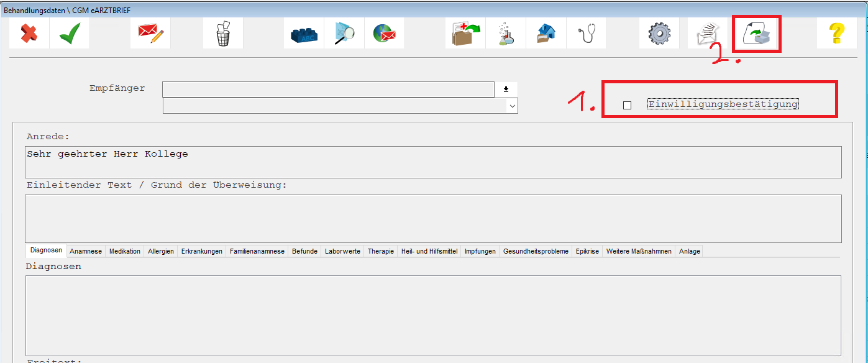The height and width of the screenshot is (363, 868).
Task: Click the globe with envelope icon
Action: click(x=385, y=33)
